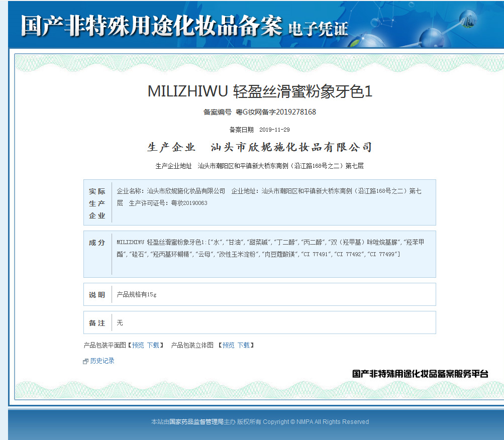Preview the 产品包装平面图 image
504x440 pixels.
coord(138,345)
